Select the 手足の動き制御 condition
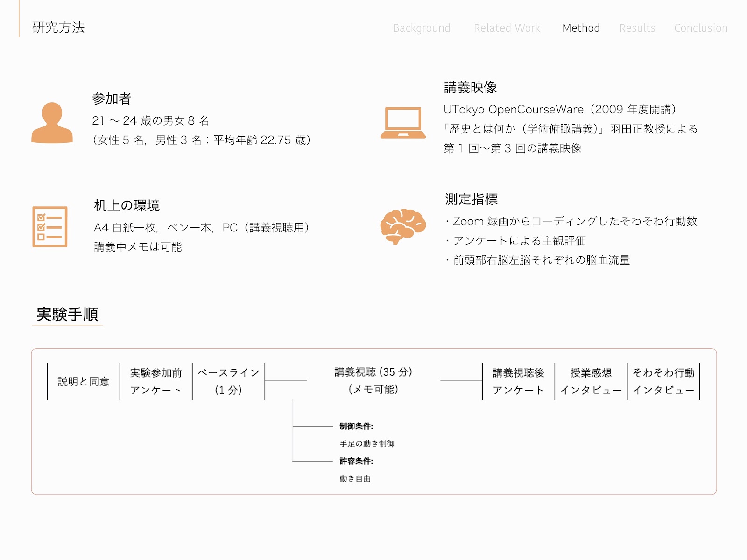 click(367, 444)
